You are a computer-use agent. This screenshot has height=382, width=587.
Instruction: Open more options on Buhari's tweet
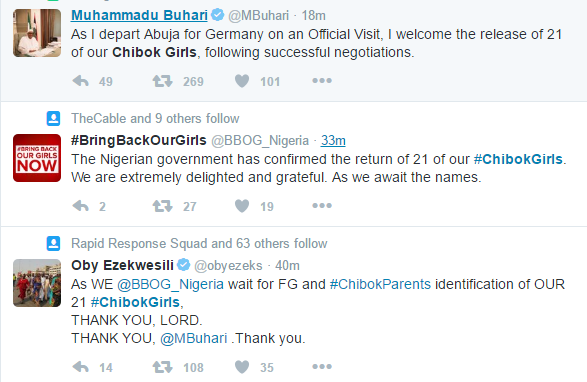click(322, 81)
